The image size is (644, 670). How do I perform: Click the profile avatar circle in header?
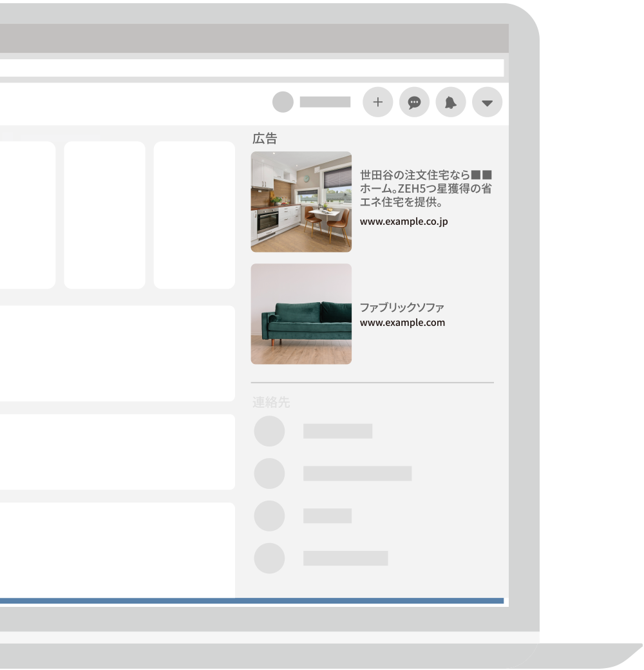point(283,102)
